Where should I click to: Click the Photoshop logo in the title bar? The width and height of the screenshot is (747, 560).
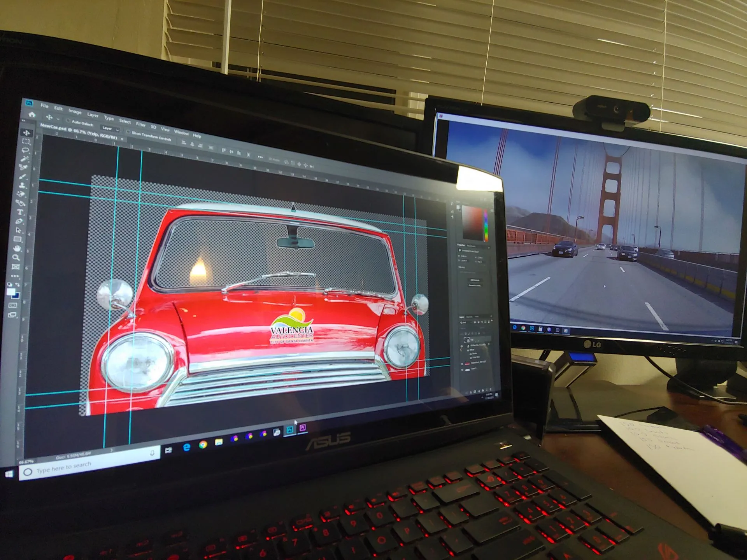point(29,103)
